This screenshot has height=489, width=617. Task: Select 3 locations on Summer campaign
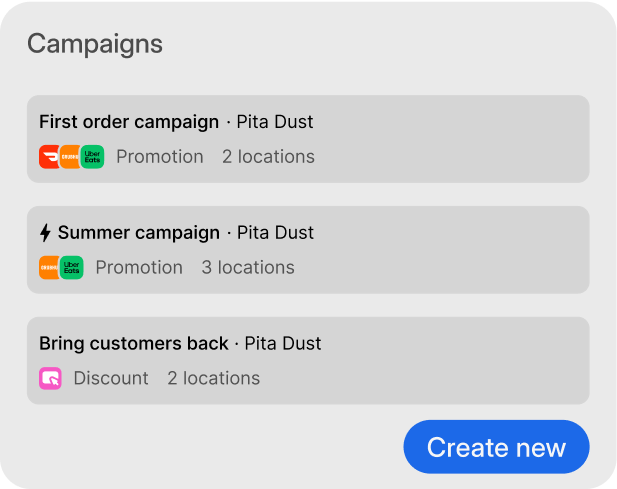point(248,268)
